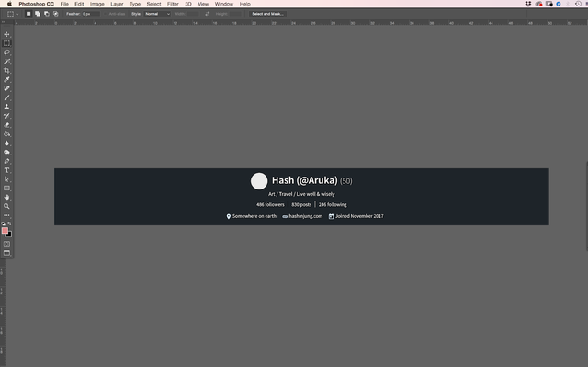Expand the collapsed toolbox double arrows
The image size is (588, 367).
click(x=4, y=22)
